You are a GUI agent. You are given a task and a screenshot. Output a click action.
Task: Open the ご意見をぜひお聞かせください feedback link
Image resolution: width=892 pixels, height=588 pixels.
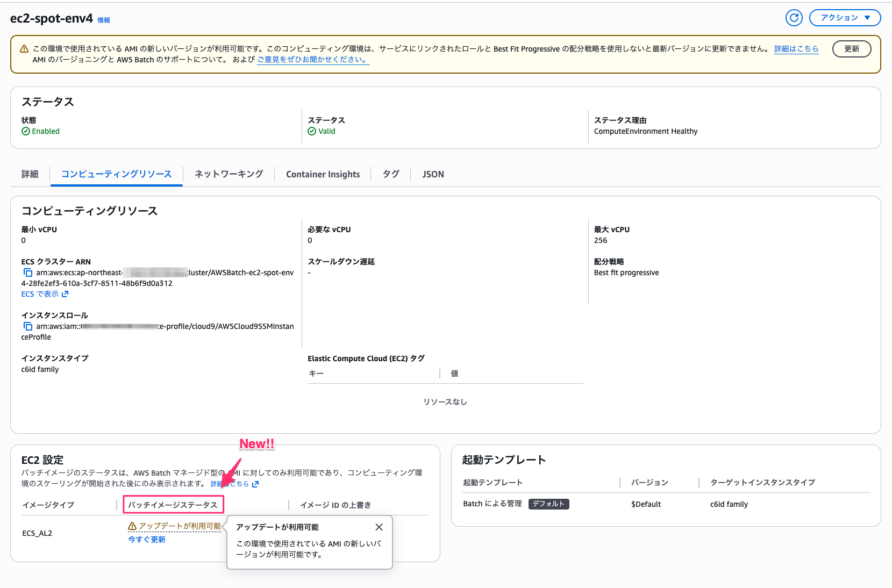point(312,60)
